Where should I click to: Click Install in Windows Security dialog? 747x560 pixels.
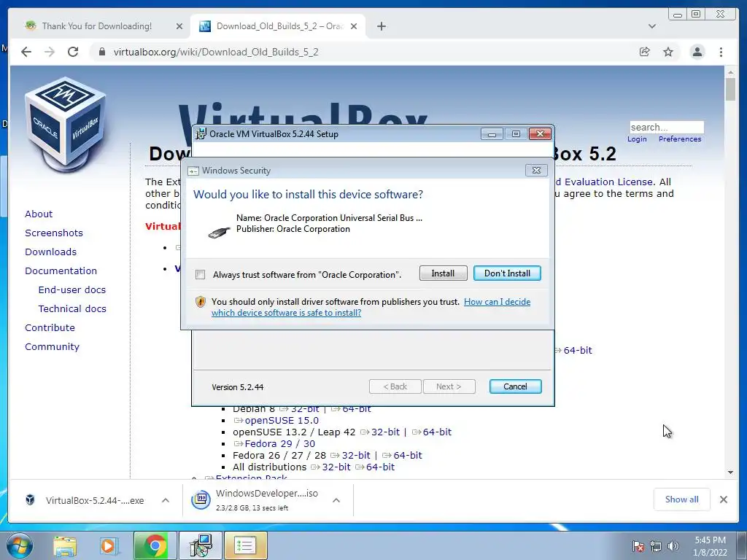pyautogui.click(x=443, y=273)
